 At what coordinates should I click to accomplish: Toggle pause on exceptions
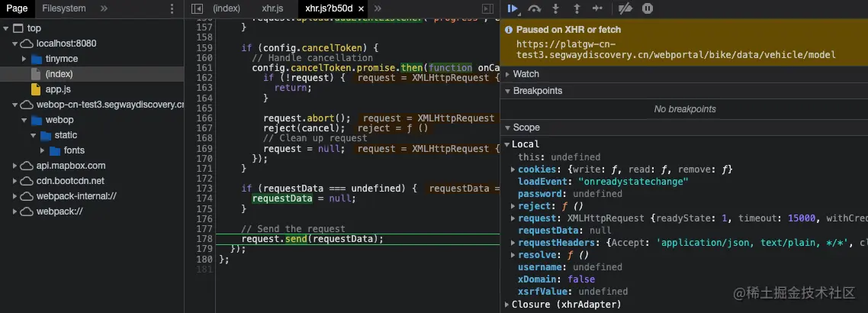[x=648, y=8]
